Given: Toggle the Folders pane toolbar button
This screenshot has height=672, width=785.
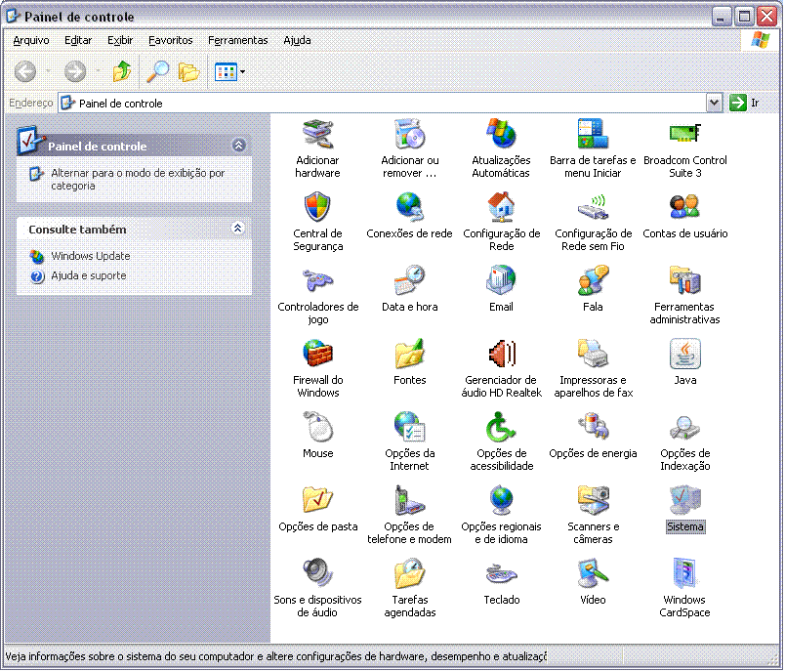Looking at the screenshot, I should 188,71.
